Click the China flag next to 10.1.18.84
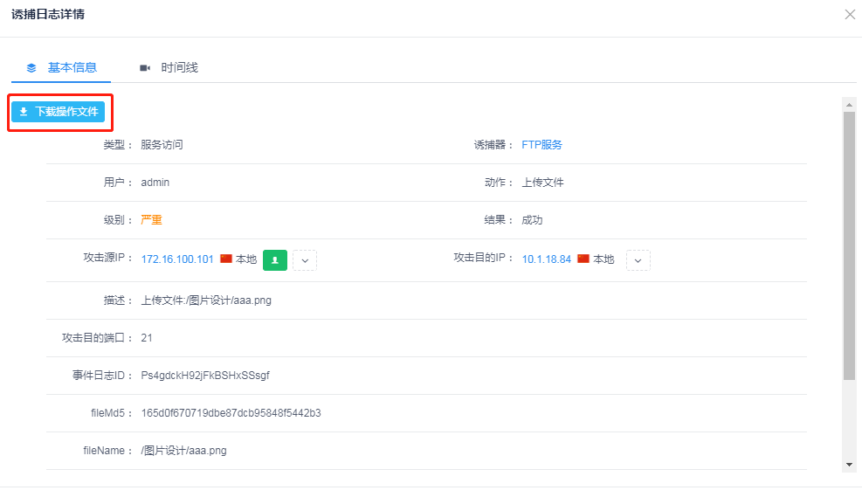862x504 pixels. (x=583, y=259)
